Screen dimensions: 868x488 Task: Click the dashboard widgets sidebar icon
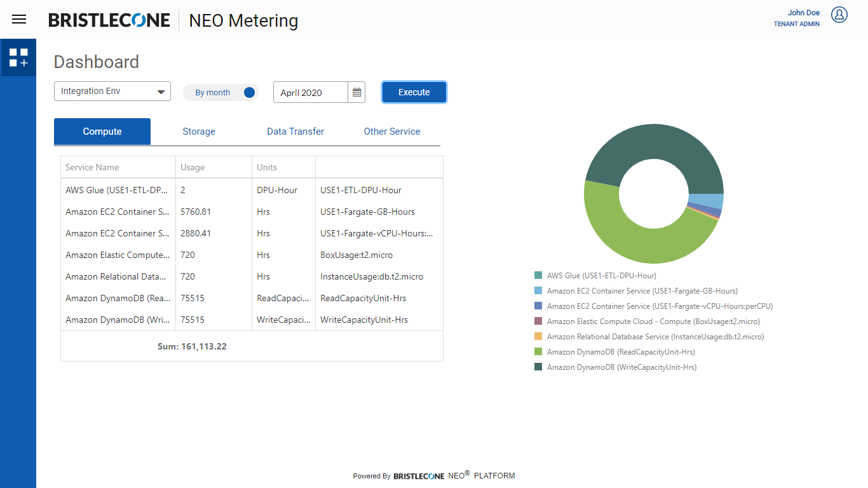coord(18,58)
